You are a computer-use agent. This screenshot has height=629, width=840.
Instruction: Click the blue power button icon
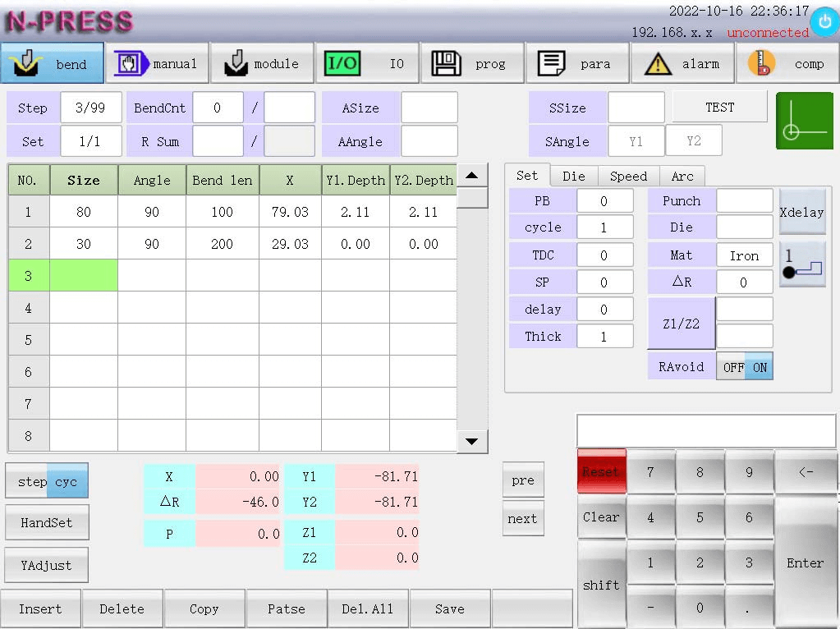(x=824, y=23)
